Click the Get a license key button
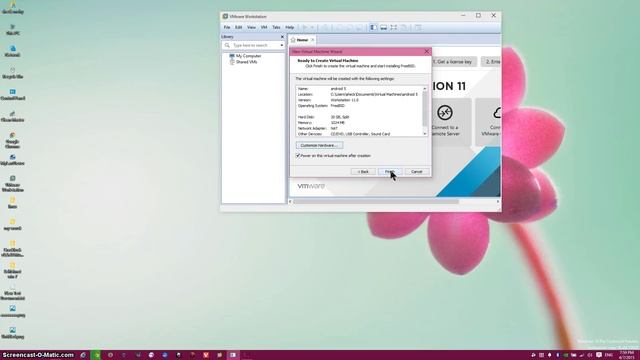The height and width of the screenshot is (360, 640). (x=452, y=62)
